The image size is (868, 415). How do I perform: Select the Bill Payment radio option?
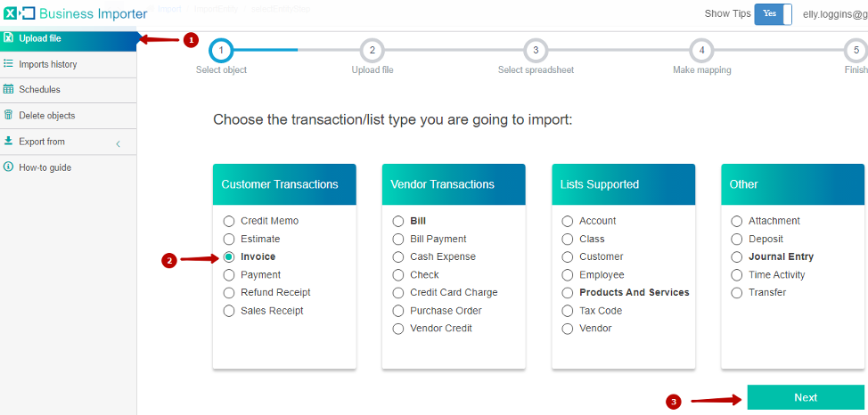coord(398,239)
